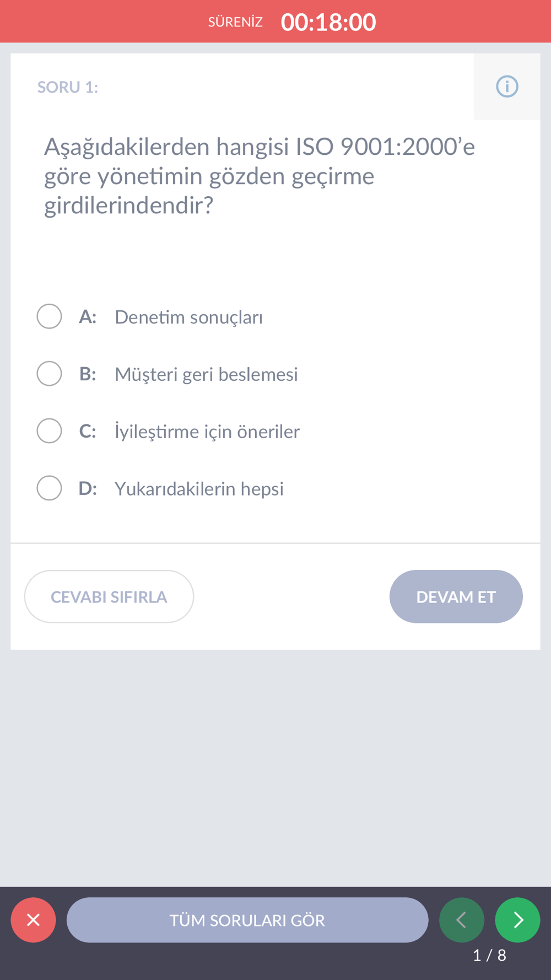Click the SORU 1 heading
Viewport: 551px width, 980px height.
pos(68,87)
